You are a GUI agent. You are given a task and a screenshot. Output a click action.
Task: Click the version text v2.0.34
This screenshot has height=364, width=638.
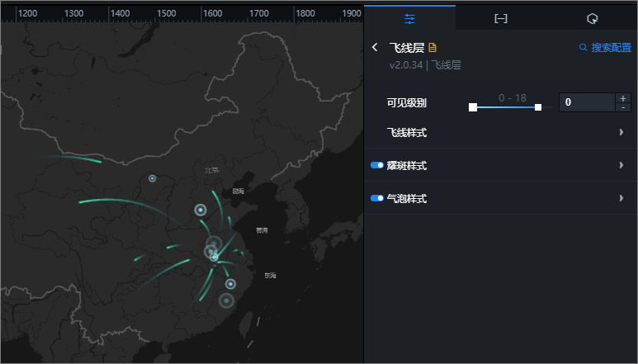[x=406, y=65]
